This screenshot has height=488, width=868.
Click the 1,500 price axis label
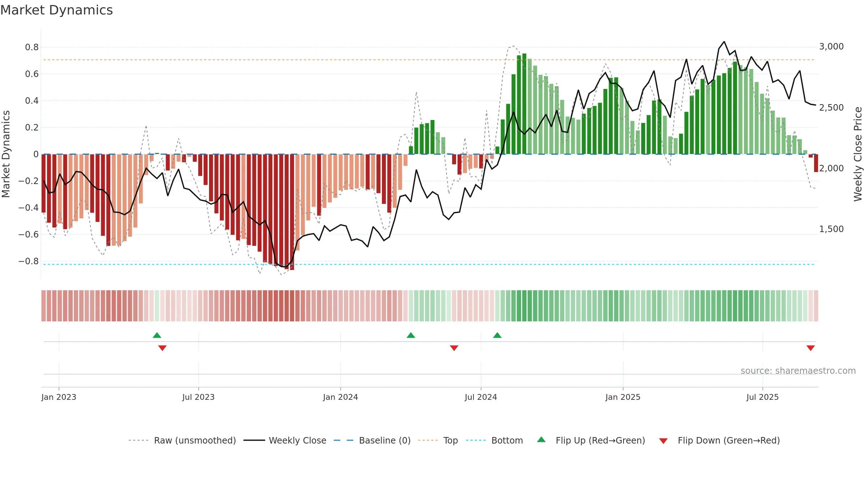(831, 229)
